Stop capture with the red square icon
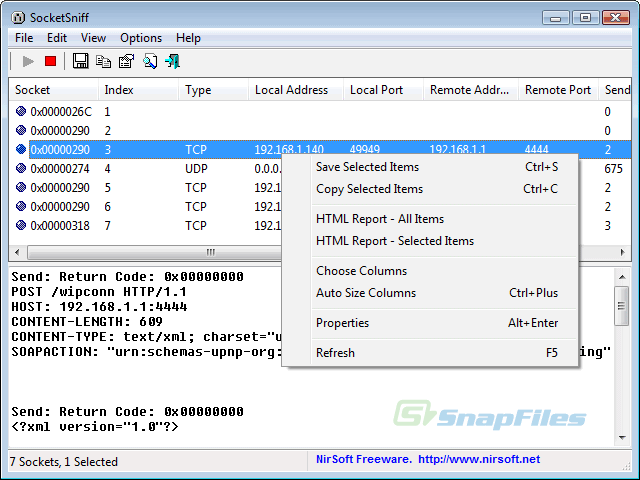 51,61
